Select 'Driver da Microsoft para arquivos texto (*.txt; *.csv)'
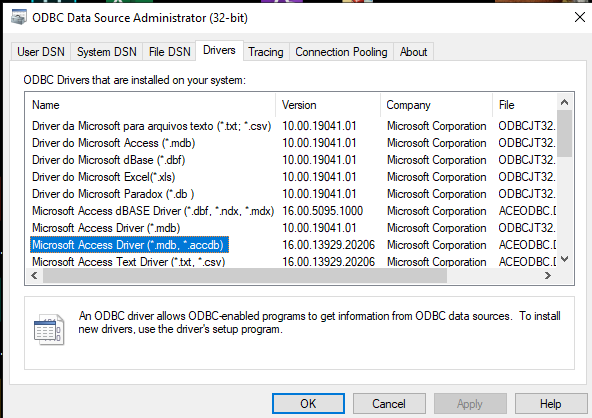The width and height of the screenshot is (592, 418). [151, 126]
